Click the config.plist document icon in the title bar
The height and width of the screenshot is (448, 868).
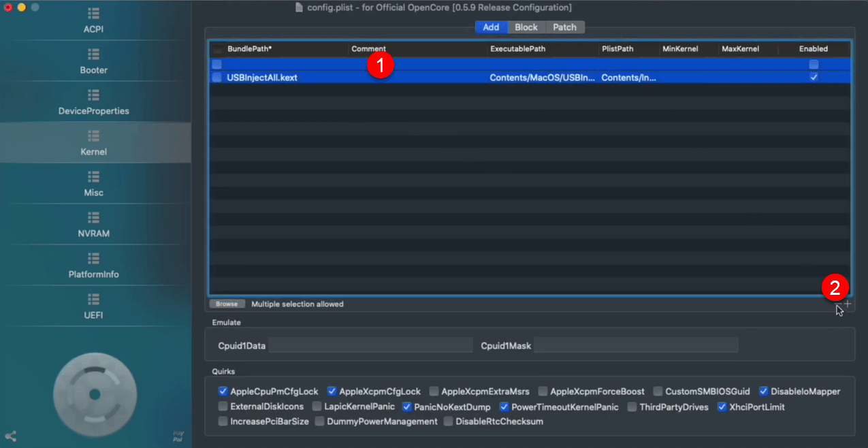tap(300, 7)
